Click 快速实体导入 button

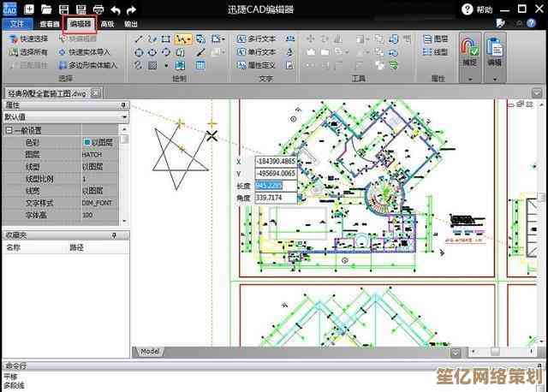92,52
